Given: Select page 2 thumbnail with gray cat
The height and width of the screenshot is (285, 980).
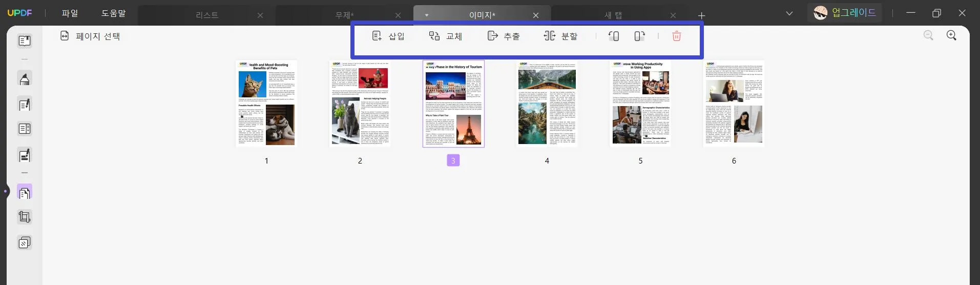Looking at the screenshot, I should pos(360,104).
